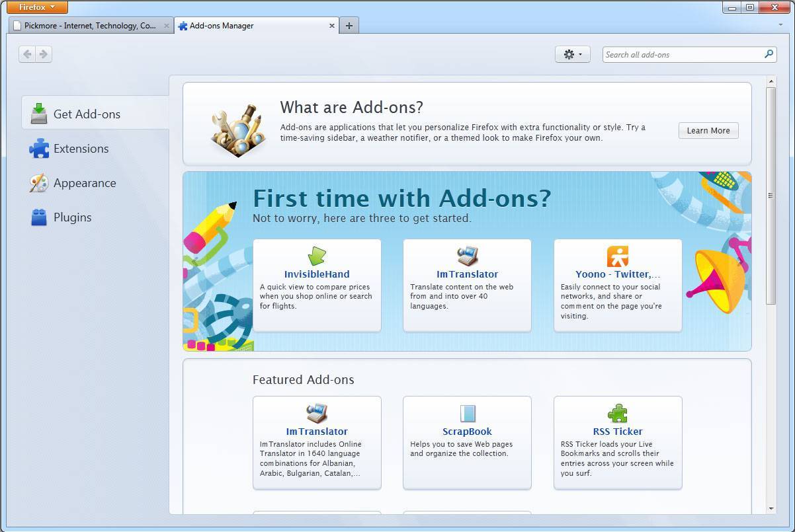Click the Extensions puzzle piece icon
795x532 pixels.
click(39, 149)
